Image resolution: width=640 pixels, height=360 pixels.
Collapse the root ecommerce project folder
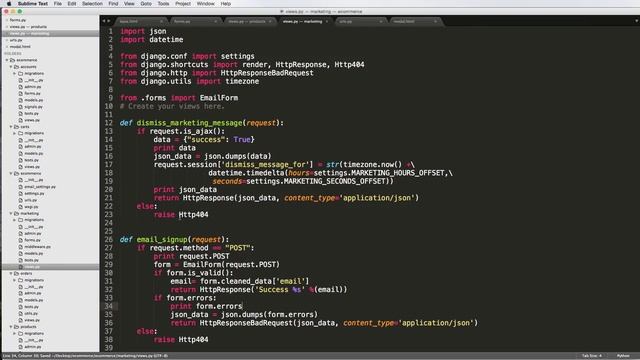[7, 60]
